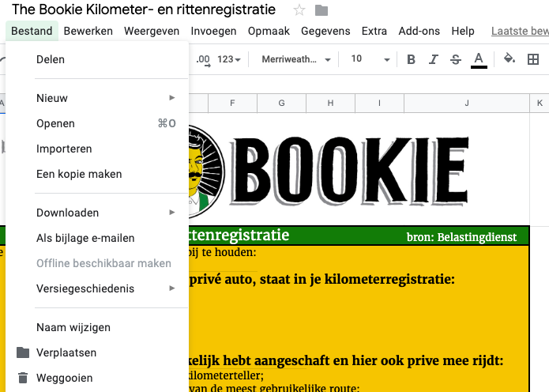Select Een kopie maken

(x=97, y=174)
